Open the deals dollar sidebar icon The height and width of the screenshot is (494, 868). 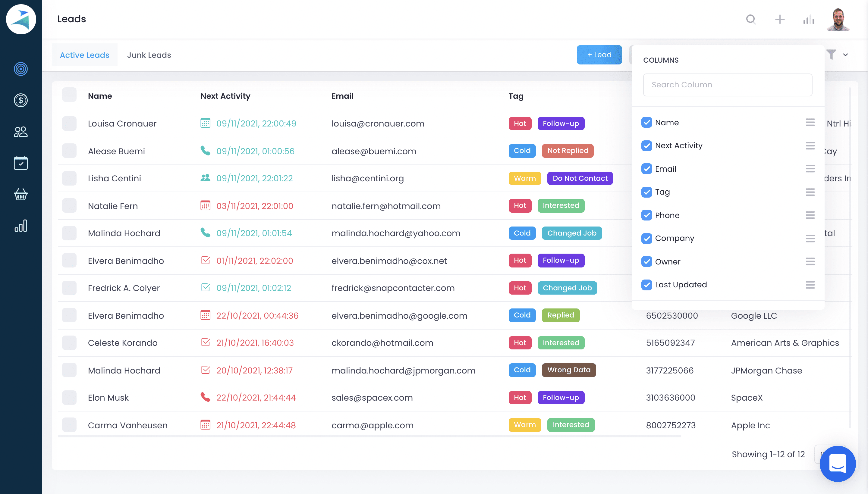click(21, 100)
